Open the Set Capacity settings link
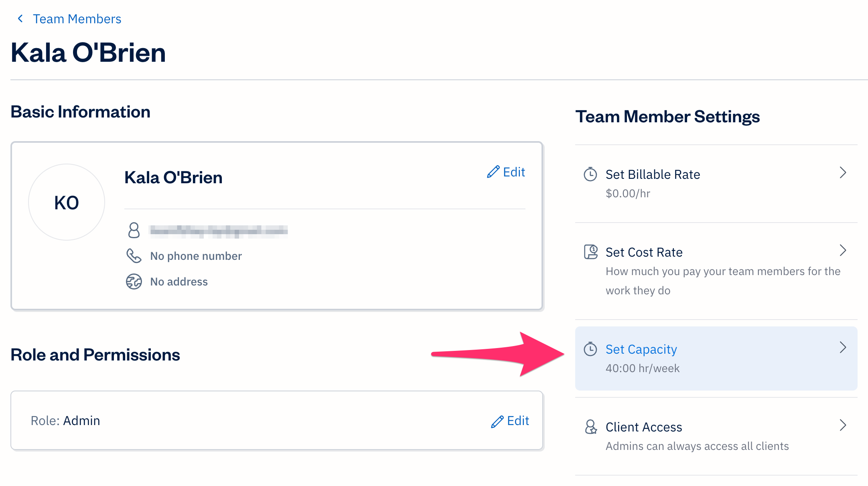868x486 pixels. (x=641, y=349)
